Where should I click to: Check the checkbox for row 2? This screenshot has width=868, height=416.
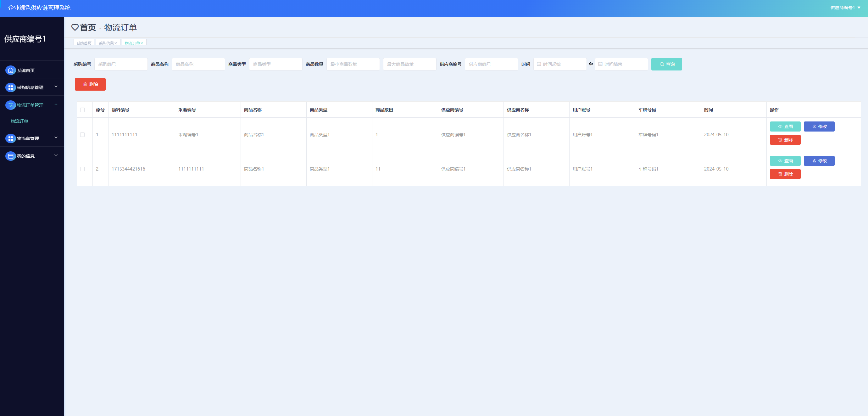pos(82,169)
